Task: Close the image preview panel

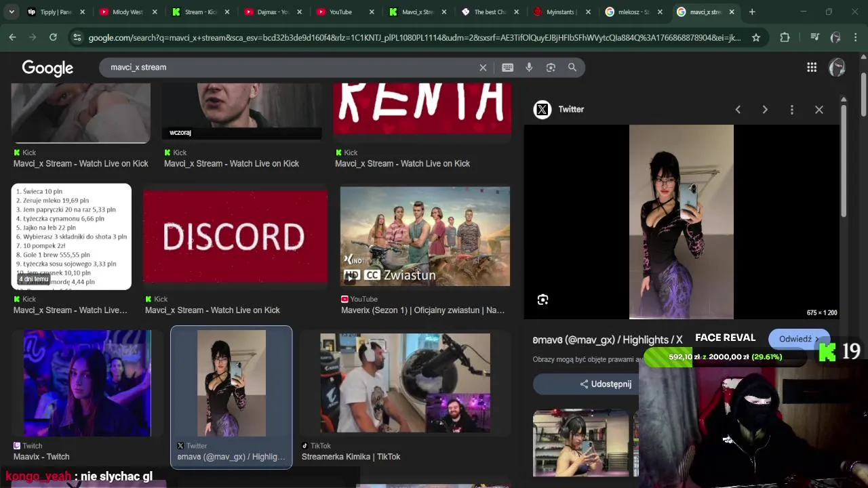Action: coord(819,109)
